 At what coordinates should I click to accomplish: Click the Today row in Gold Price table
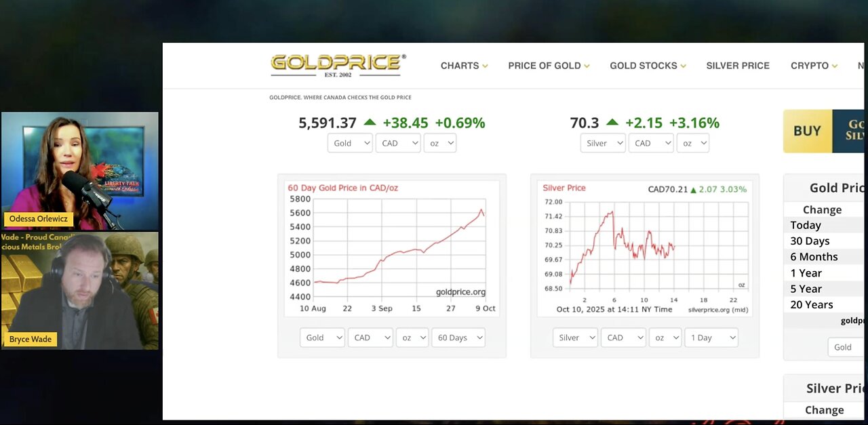(824, 225)
